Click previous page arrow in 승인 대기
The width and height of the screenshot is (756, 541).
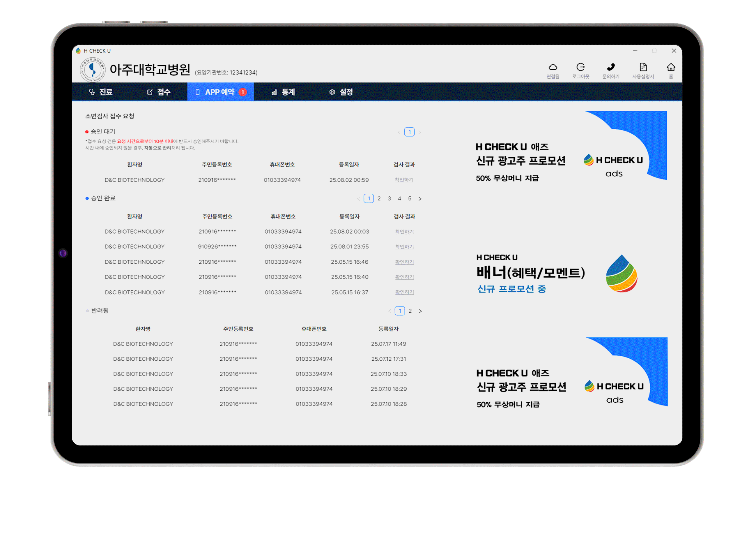(x=399, y=132)
